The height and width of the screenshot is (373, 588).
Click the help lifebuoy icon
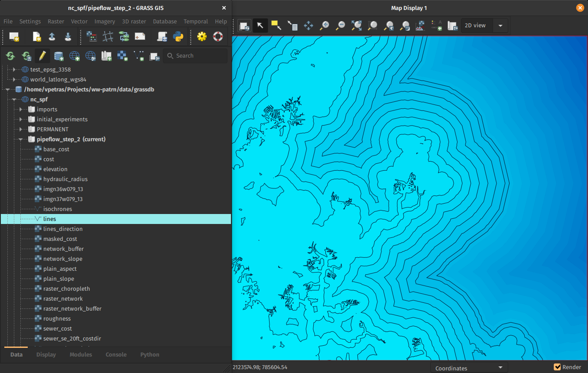[x=218, y=37]
